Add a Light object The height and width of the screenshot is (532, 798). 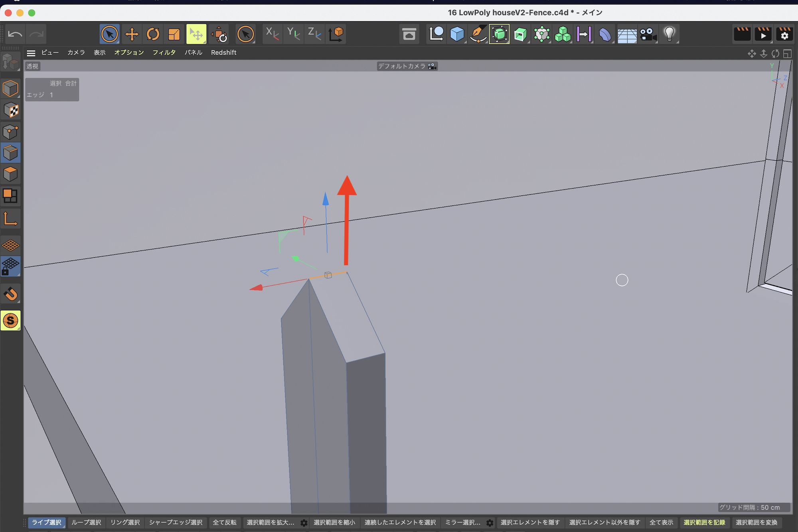[669, 34]
